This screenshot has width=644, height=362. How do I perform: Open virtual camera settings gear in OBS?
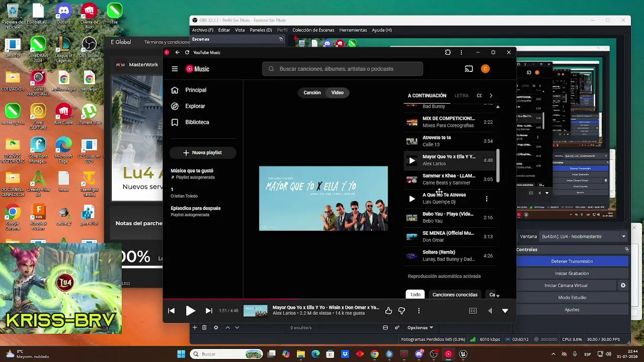(x=623, y=286)
